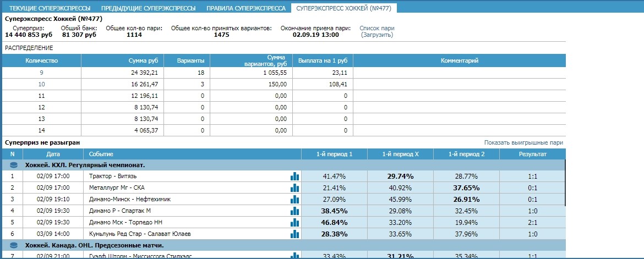The width and height of the screenshot is (644, 259).
Task: Collapse the Хоккей. Канада. OHL section header
Action: [94, 245]
